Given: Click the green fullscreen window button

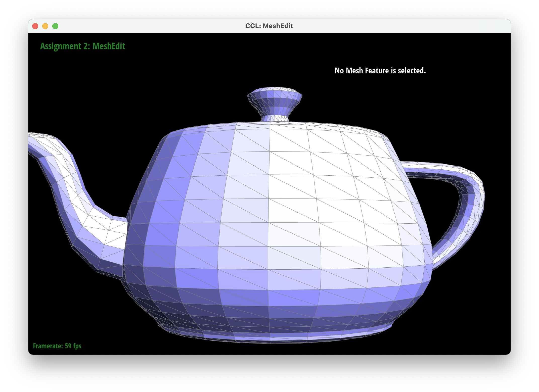Looking at the screenshot, I should tap(55, 26).
